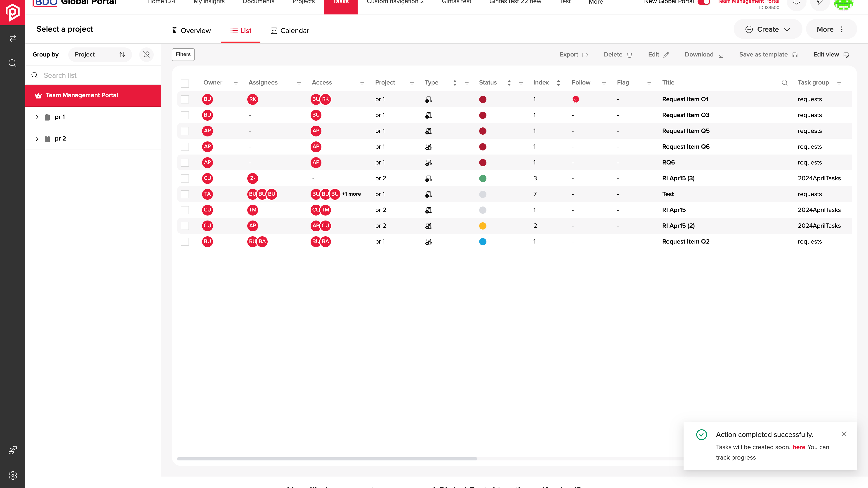Open the Group by Project dropdown

pyautogui.click(x=100, y=54)
